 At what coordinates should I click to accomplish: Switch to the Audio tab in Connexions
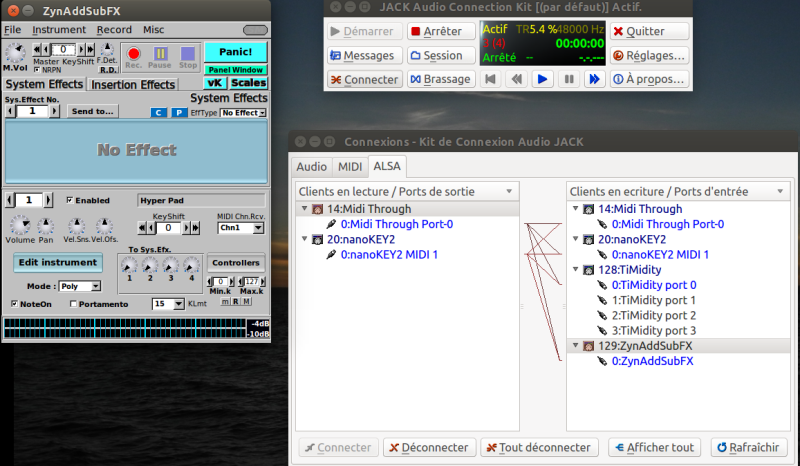[311, 167]
